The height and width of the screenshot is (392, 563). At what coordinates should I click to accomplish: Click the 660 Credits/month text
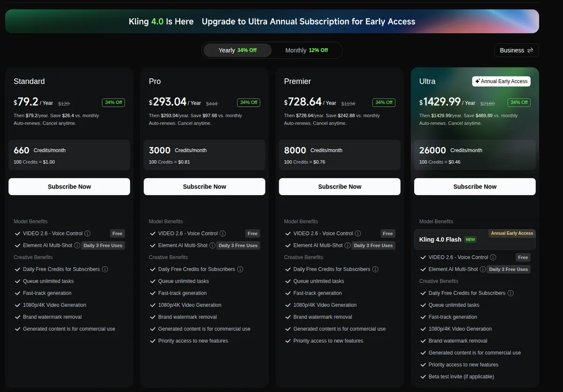[x=40, y=151]
